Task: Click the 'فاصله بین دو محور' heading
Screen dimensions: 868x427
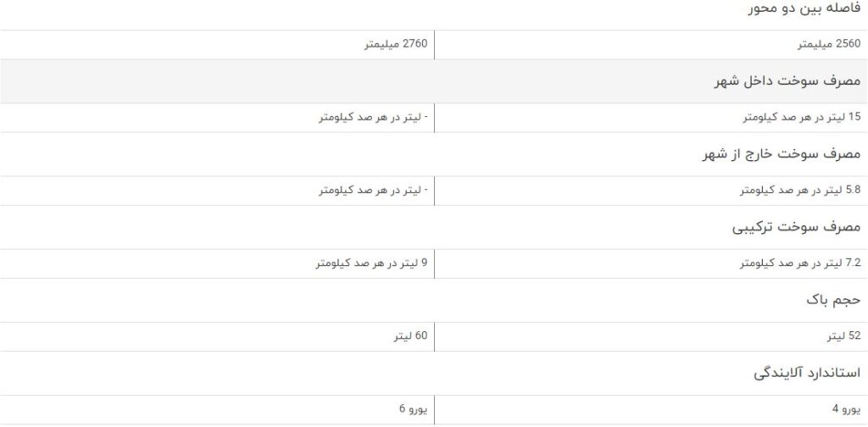Action: tap(804, 8)
